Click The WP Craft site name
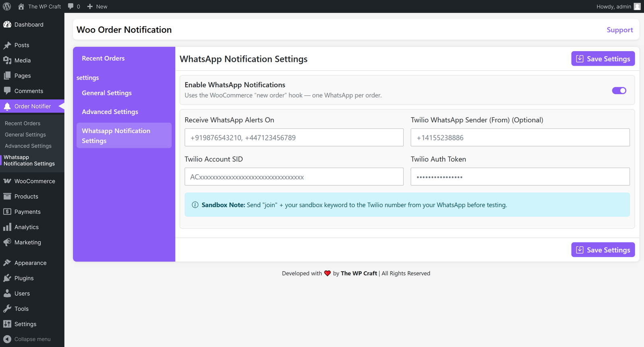 tap(45, 6)
